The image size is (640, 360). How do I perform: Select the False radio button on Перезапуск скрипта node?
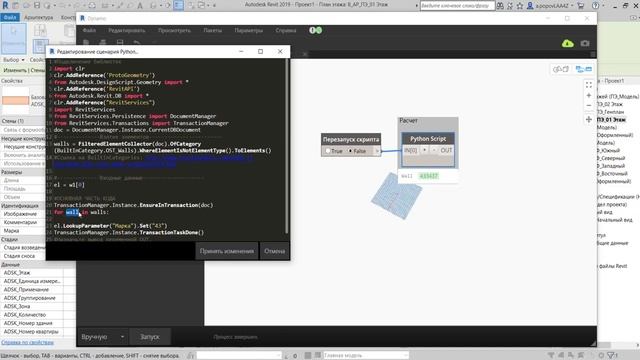point(350,151)
